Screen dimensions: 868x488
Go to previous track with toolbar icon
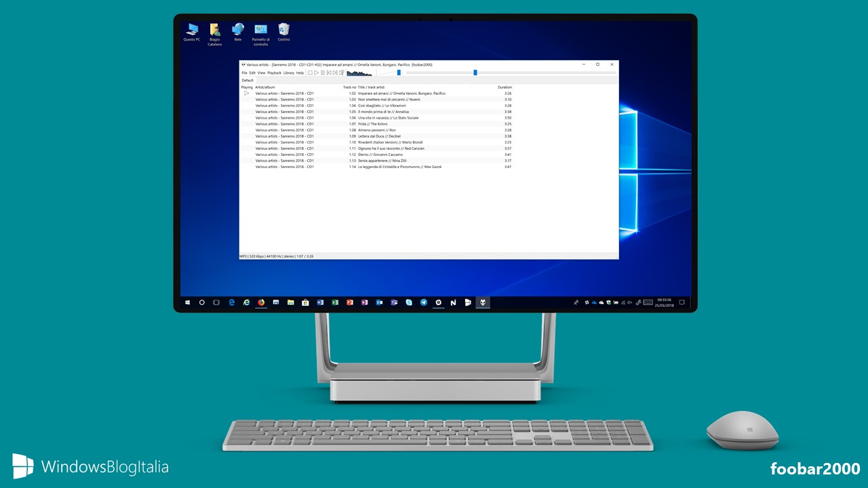(329, 73)
